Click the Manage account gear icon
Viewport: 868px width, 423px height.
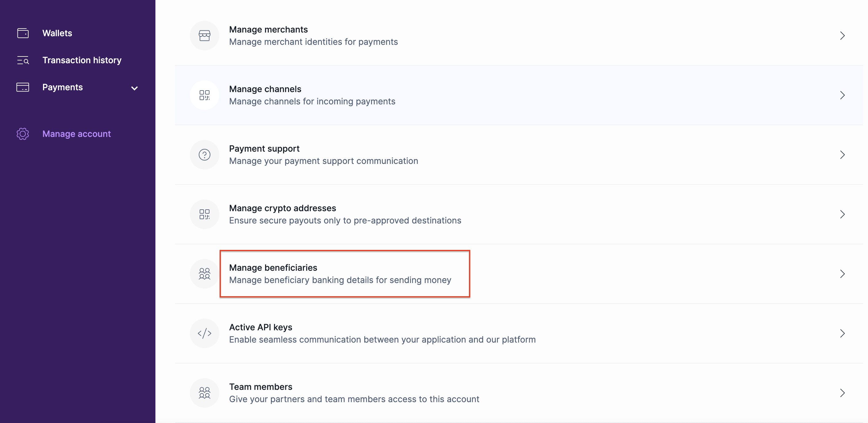click(x=23, y=134)
